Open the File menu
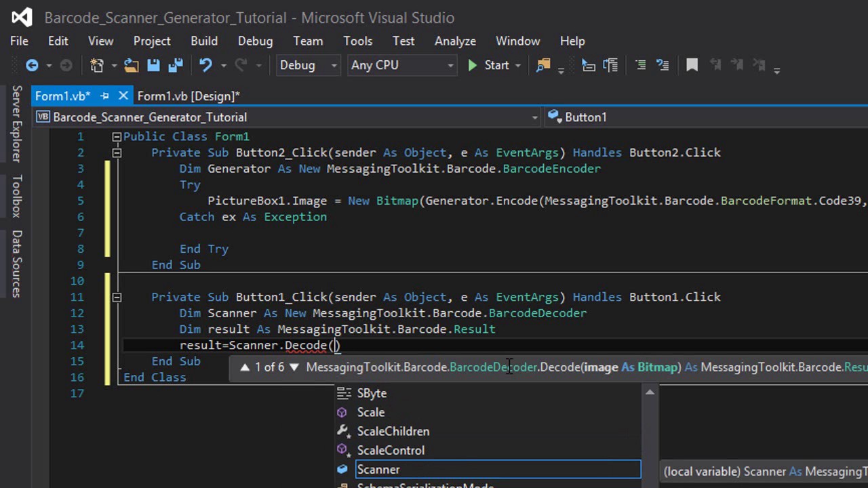The height and width of the screenshot is (488, 868). point(19,41)
